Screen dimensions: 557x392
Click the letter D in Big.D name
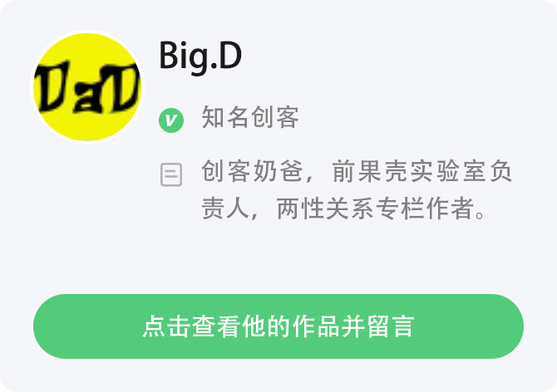[x=230, y=55]
